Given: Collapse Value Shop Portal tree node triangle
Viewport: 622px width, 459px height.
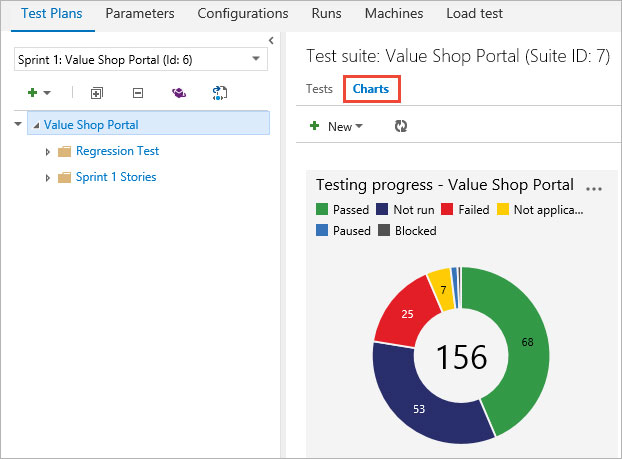Looking at the screenshot, I should pos(36,125).
